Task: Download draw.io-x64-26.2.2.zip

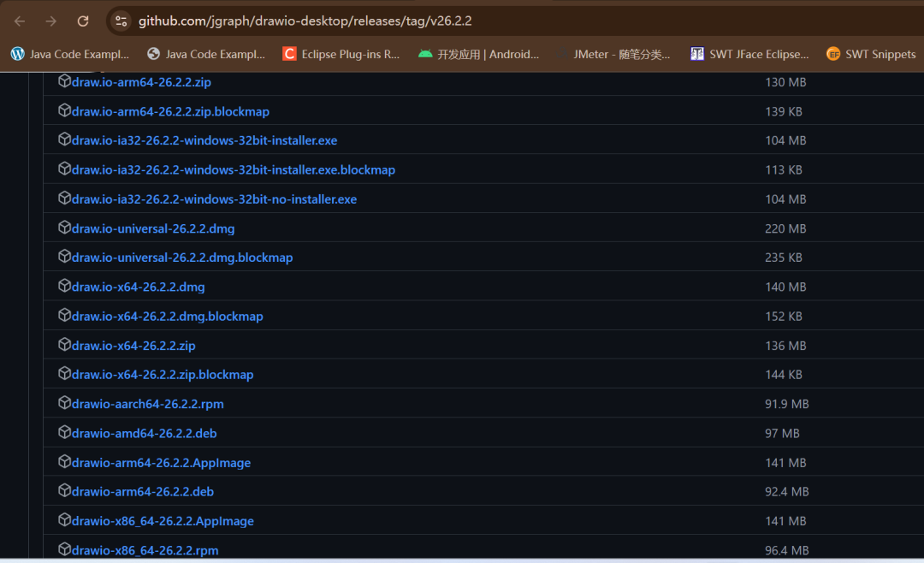Action: (x=133, y=346)
